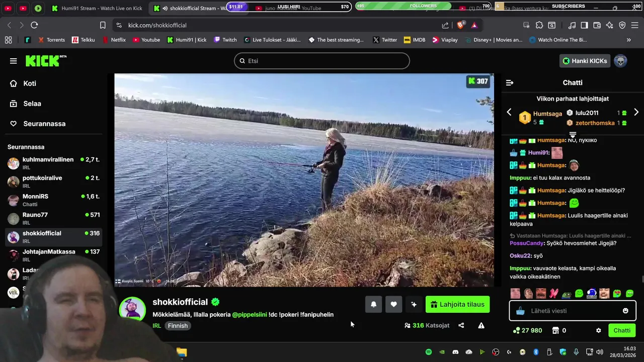Share the stream via share icon
Screen dimensions: 644x362
click(x=461, y=325)
